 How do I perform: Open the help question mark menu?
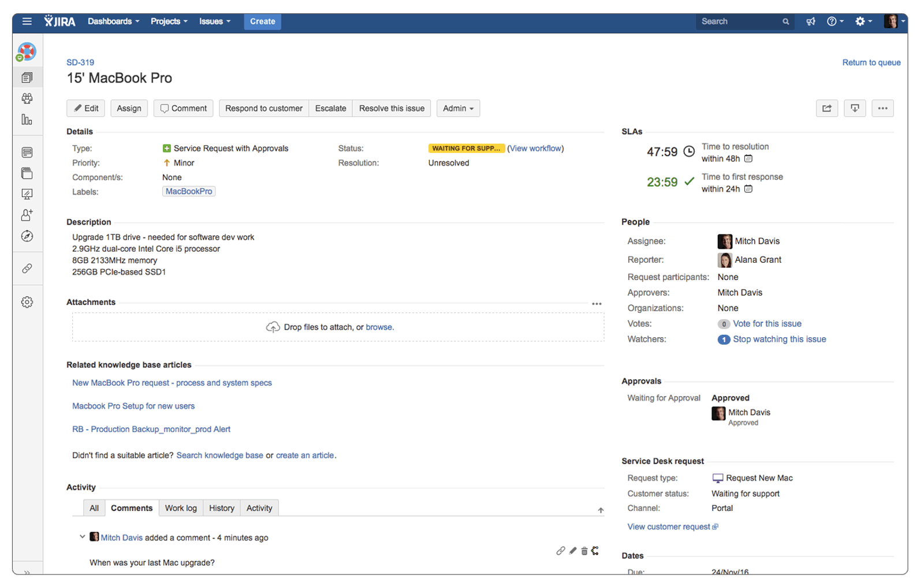point(835,21)
